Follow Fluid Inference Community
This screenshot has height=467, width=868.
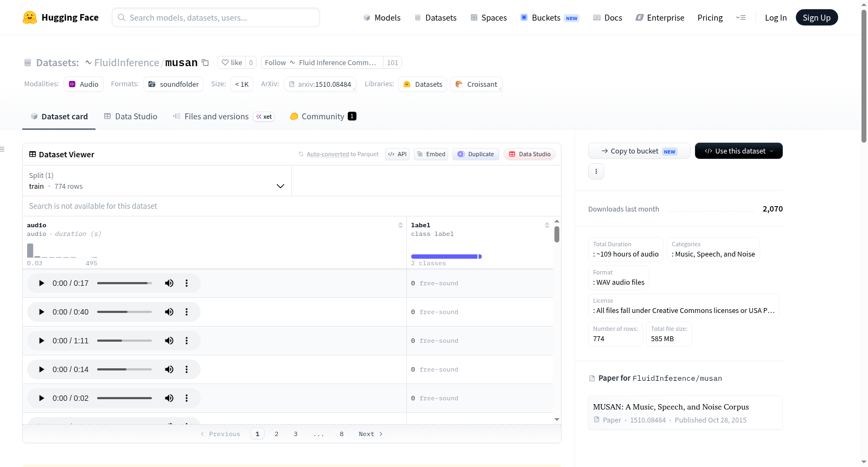[x=322, y=62]
